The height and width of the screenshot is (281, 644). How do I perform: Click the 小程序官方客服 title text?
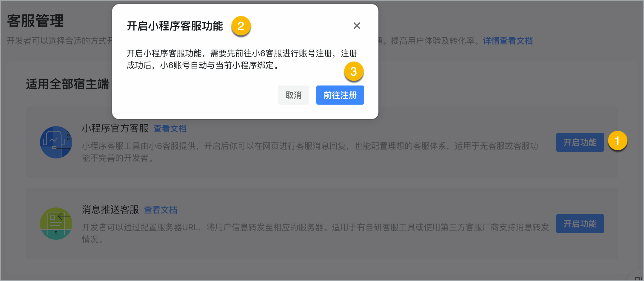point(115,128)
